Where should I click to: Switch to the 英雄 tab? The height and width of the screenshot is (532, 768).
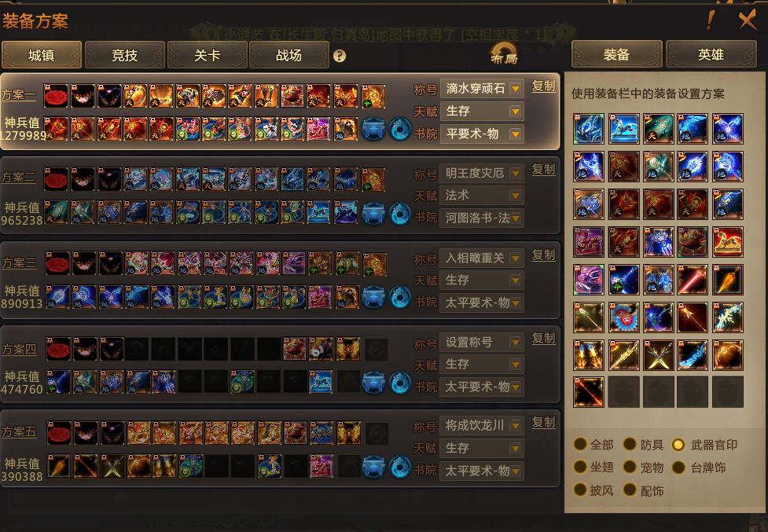coord(711,54)
